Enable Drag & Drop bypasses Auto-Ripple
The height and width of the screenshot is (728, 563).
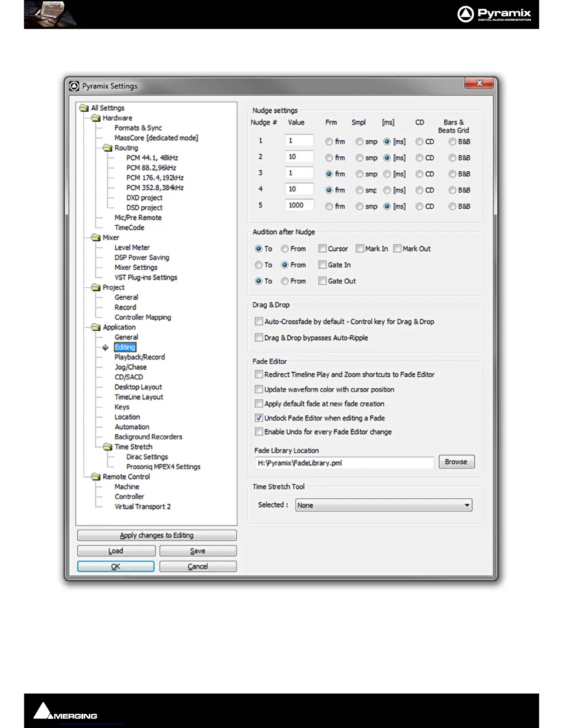(x=259, y=338)
